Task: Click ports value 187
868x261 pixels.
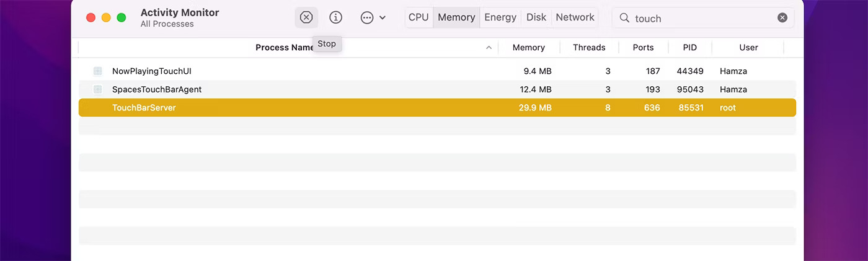Action: coord(652,71)
